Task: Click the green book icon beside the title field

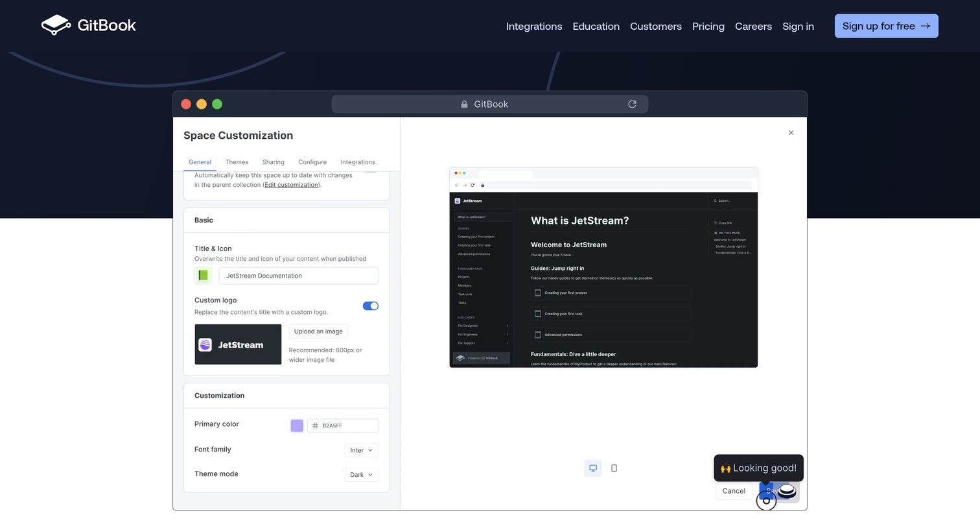Action: click(x=203, y=275)
